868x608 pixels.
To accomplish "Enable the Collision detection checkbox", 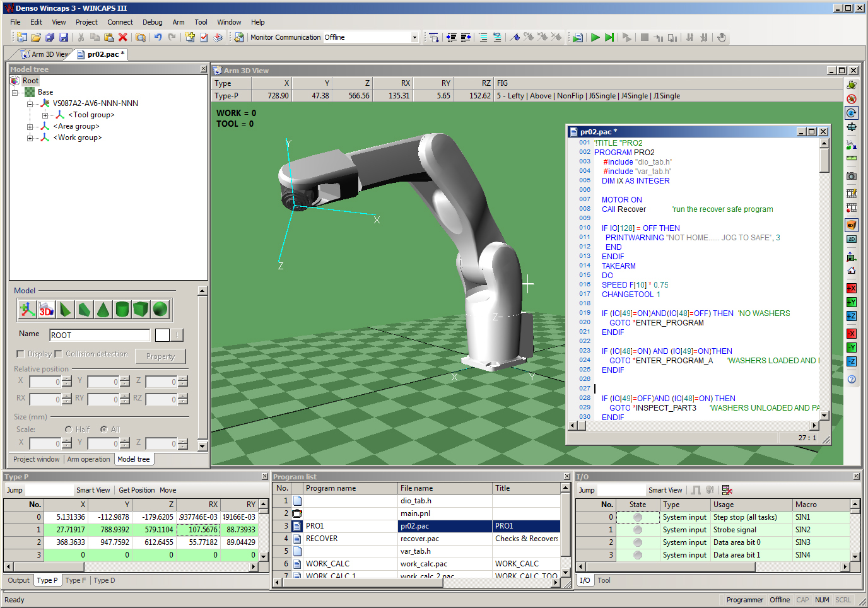I will 59,354.
